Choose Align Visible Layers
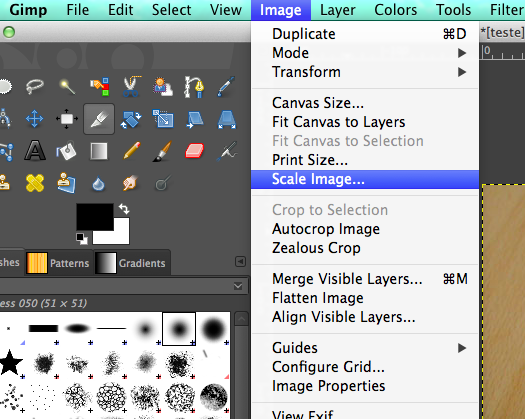 [x=365, y=317]
